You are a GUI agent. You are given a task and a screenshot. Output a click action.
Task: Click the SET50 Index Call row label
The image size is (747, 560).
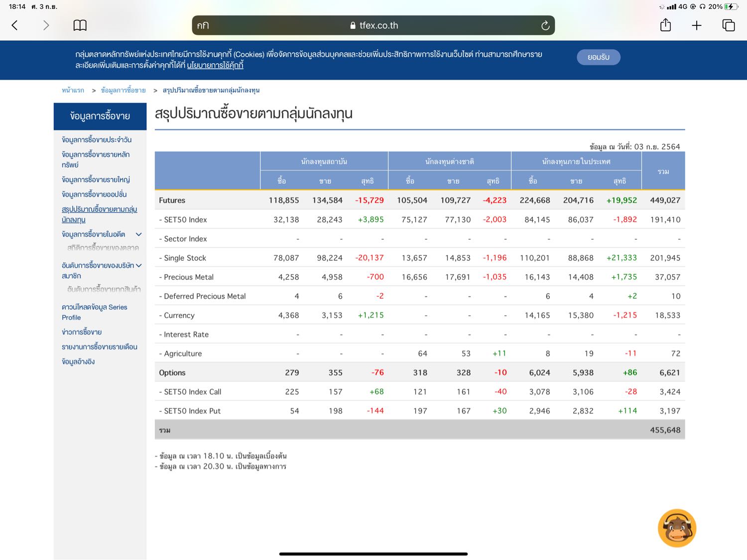190,392
